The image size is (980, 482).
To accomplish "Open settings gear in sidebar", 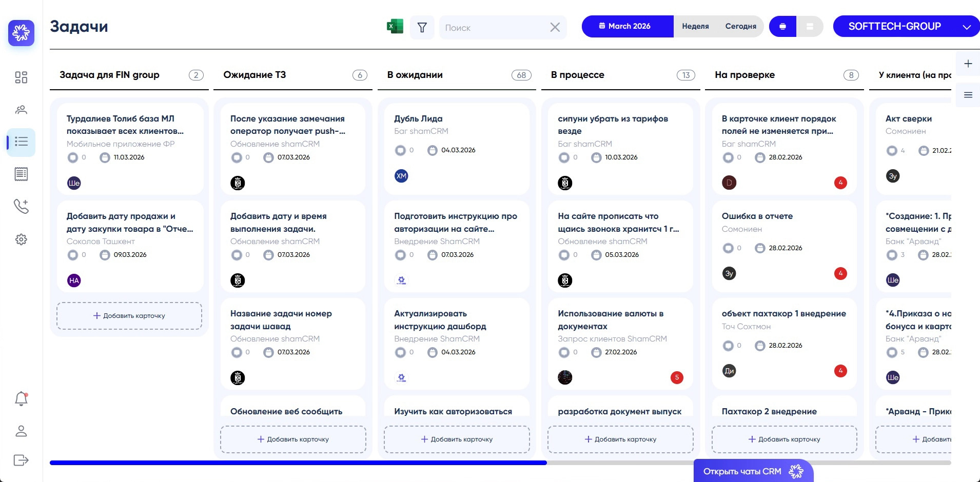I will [21, 239].
